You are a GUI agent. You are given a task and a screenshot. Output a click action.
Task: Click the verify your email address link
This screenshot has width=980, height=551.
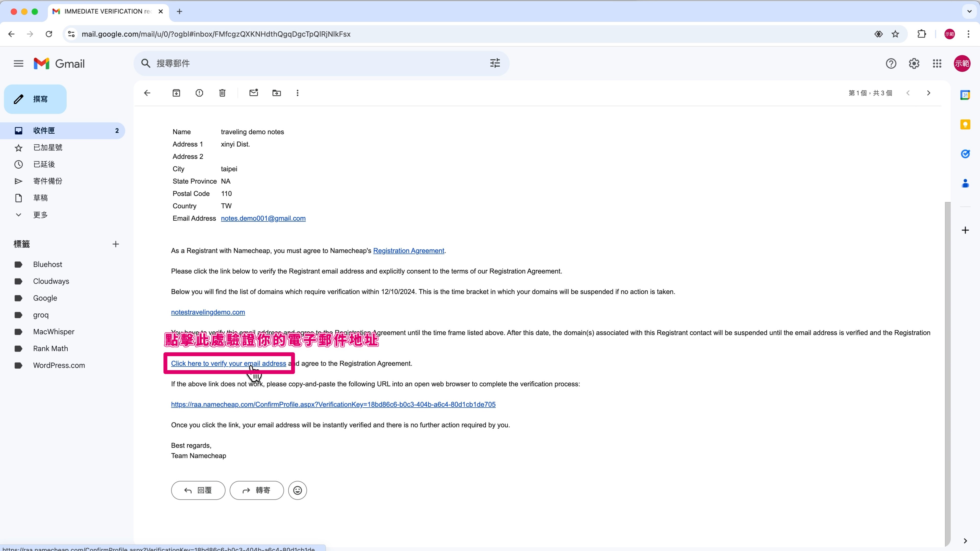[228, 364]
